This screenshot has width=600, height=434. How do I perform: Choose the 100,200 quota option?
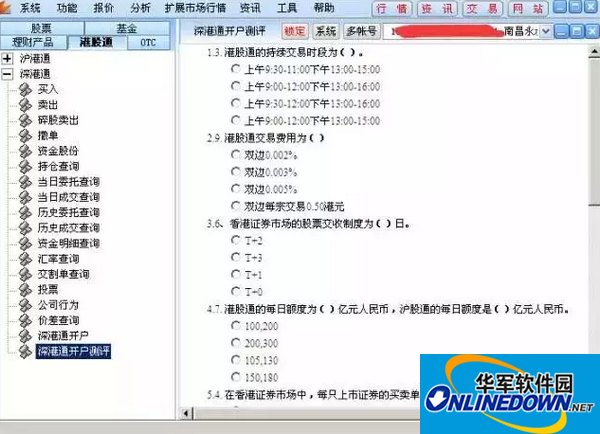(x=236, y=326)
